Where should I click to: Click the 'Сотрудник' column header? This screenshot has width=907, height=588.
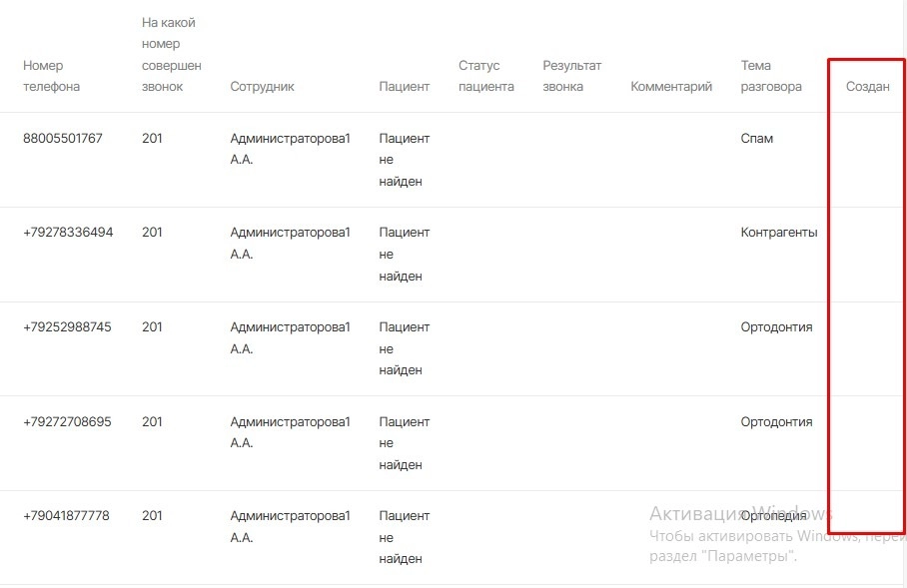(262, 87)
